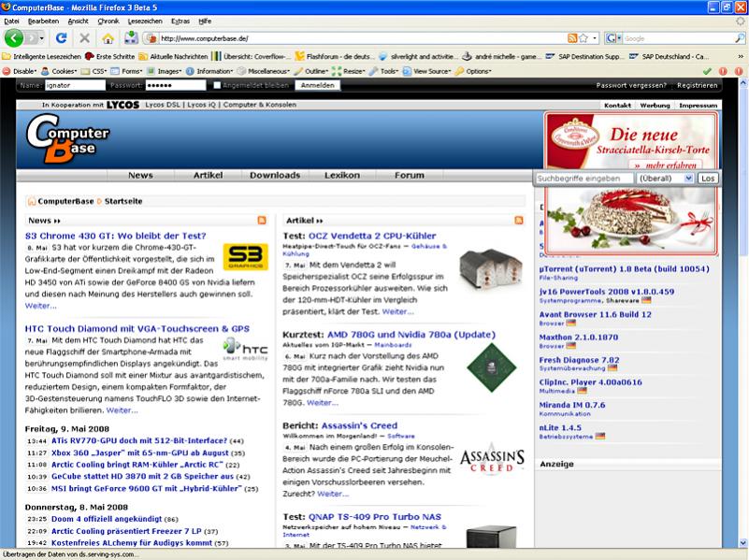
Task: Click the URL address bar
Action: pos(362,38)
